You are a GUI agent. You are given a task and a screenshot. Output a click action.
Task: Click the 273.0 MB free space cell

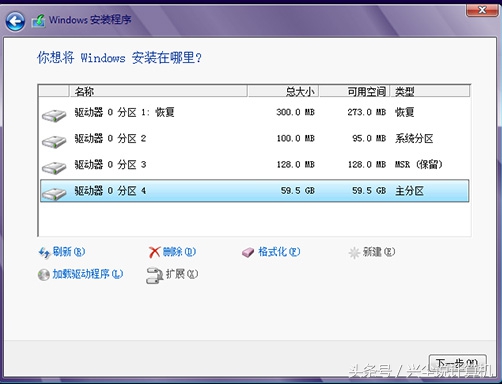tap(367, 112)
